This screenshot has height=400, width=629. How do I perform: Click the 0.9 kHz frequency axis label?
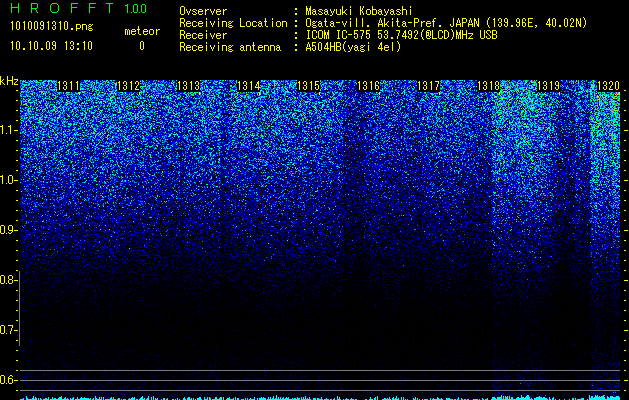click(x=9, y=230)
